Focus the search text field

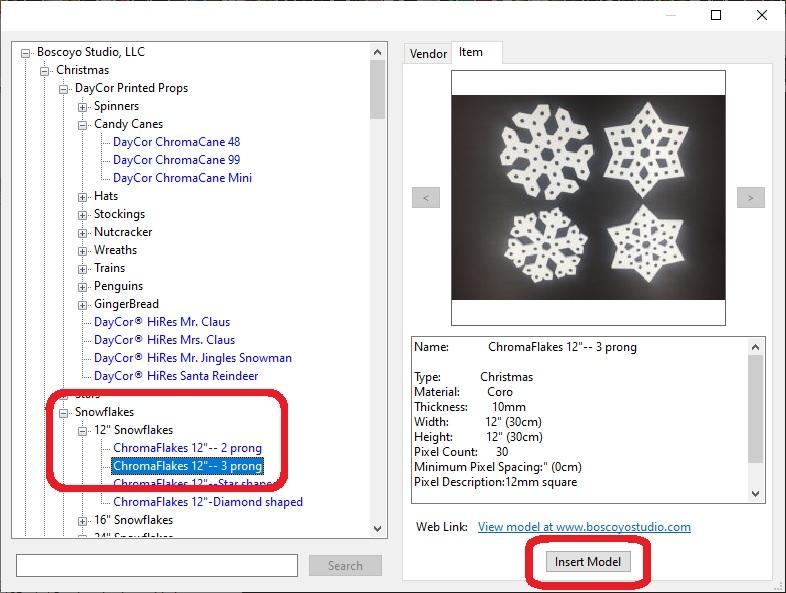click(x=157, y=565)
